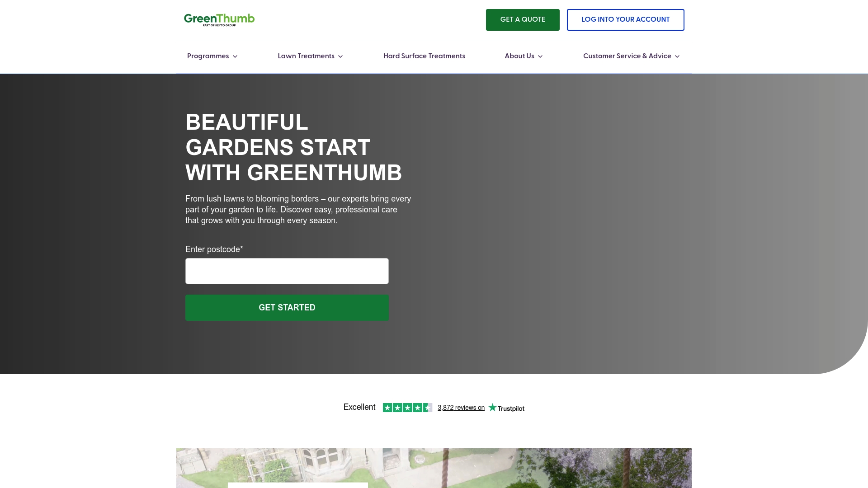
Task: Select Hard Surface Treatments from navigation
Action: (424, 56)
